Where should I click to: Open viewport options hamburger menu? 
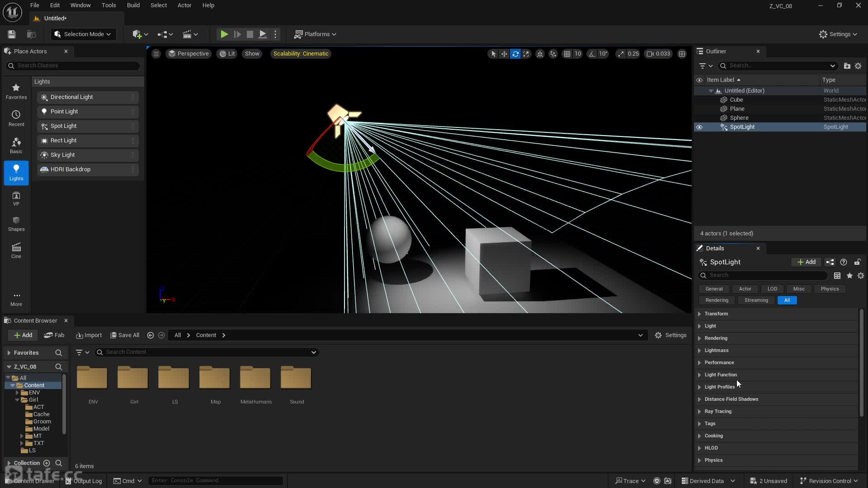click(x=156, y=54)
